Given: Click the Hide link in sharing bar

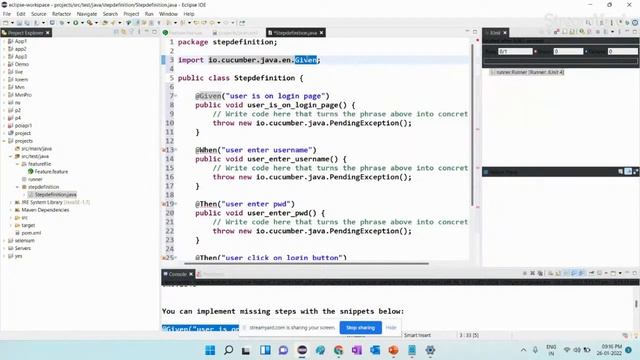Looking at the screenshot, I should pyautogui.click(x=391, y=327).
